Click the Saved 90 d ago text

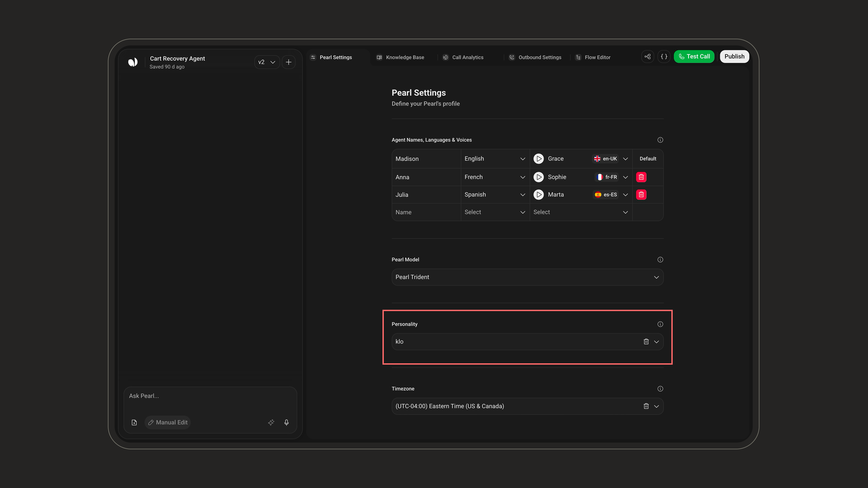pos(167,67)
